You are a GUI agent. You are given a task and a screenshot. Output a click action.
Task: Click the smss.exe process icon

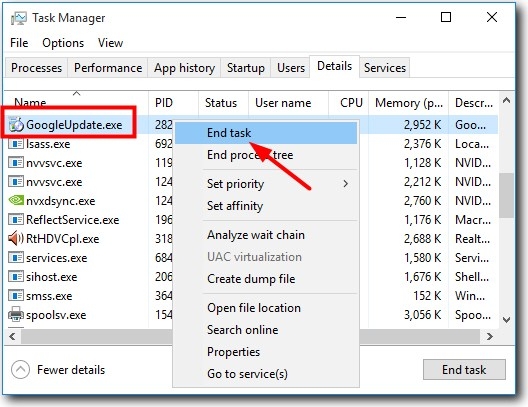tap(16, 296)
